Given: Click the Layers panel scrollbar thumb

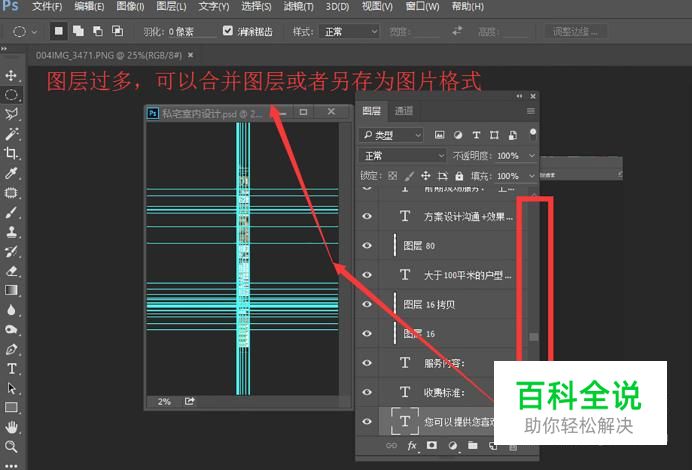Looking at the screenshot, I should coord(534,337).
